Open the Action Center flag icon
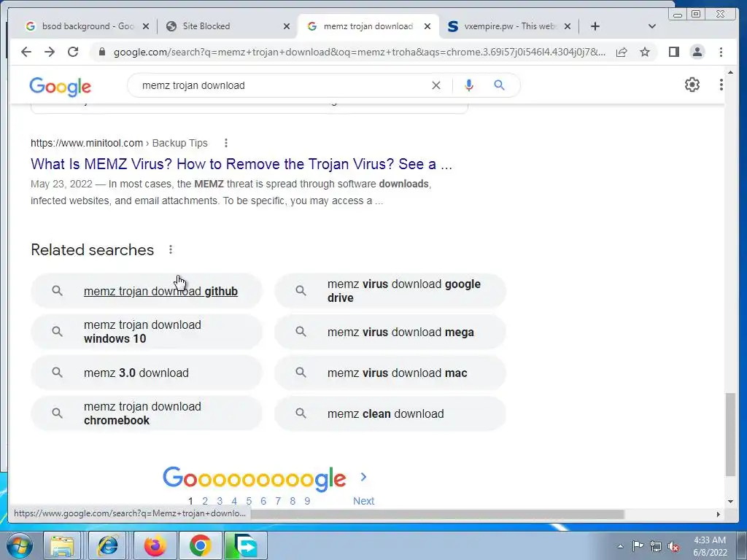The width and height of the screenshot is (747, 560). click(x=638, y=546)
